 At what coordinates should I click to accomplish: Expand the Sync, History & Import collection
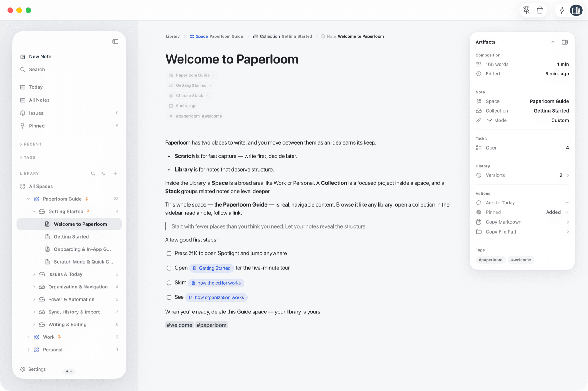pyautogui.click(x=34, y=312)
